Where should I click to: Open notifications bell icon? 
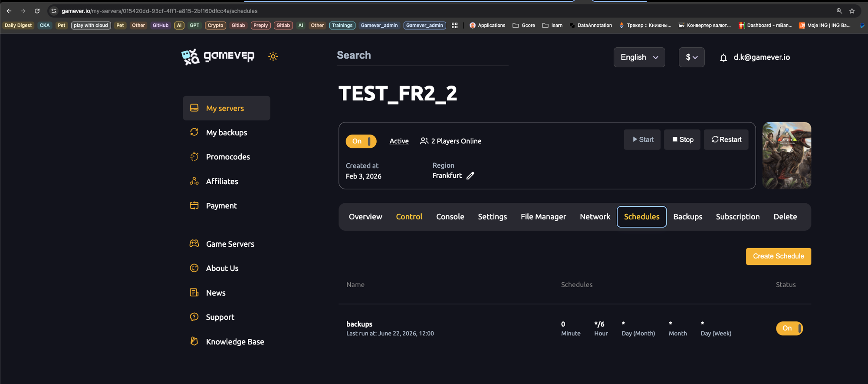tap(723, 58)
